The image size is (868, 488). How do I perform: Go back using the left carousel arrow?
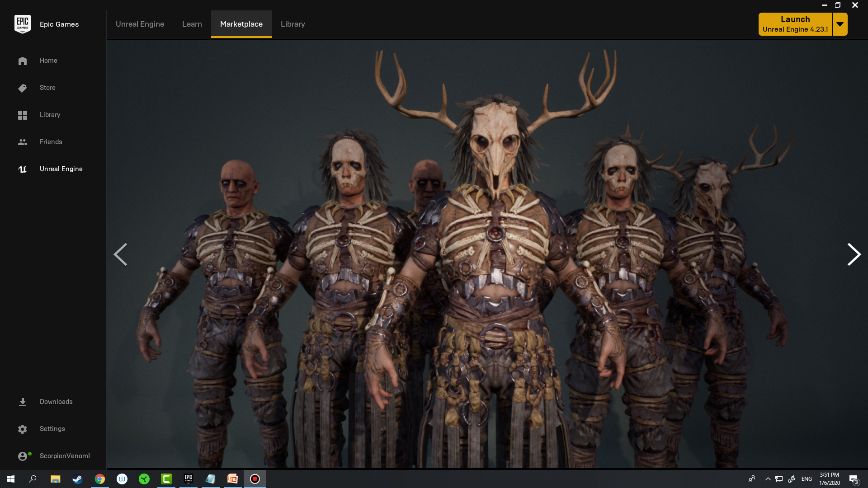point(121,254)
